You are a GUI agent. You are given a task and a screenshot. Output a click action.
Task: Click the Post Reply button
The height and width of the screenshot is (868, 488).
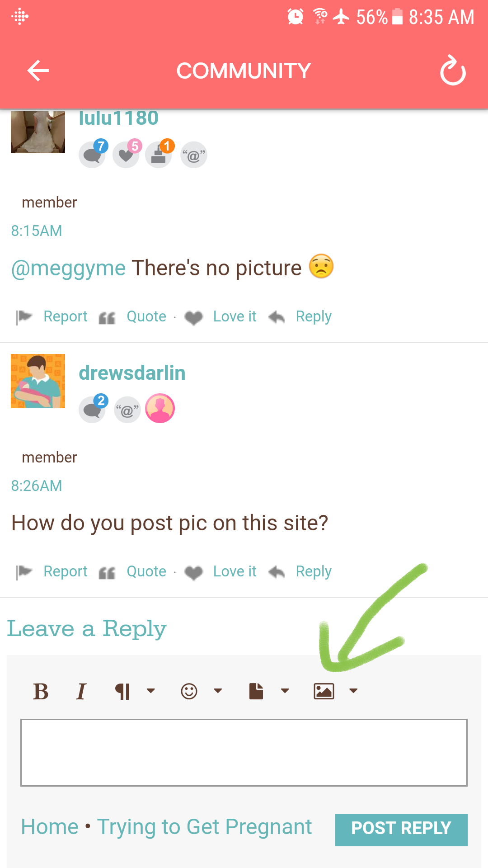click(x=401, y=830)
